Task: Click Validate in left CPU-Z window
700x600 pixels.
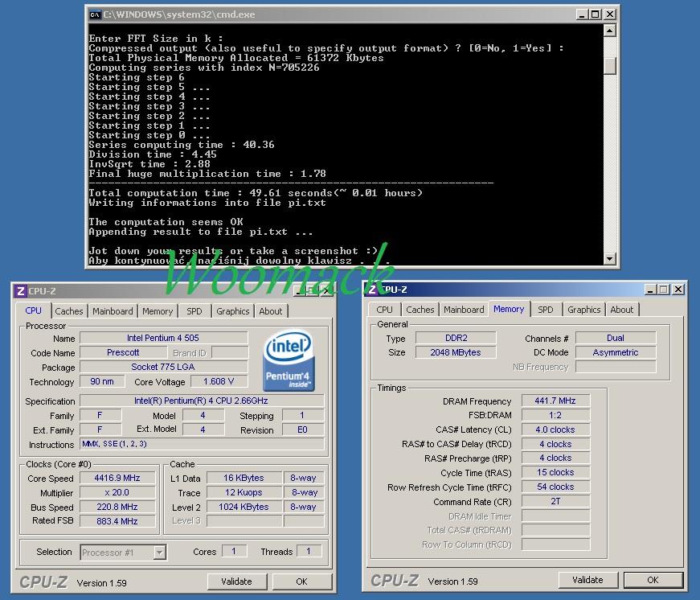Action: pyautogui.click(x=236, y=582)
